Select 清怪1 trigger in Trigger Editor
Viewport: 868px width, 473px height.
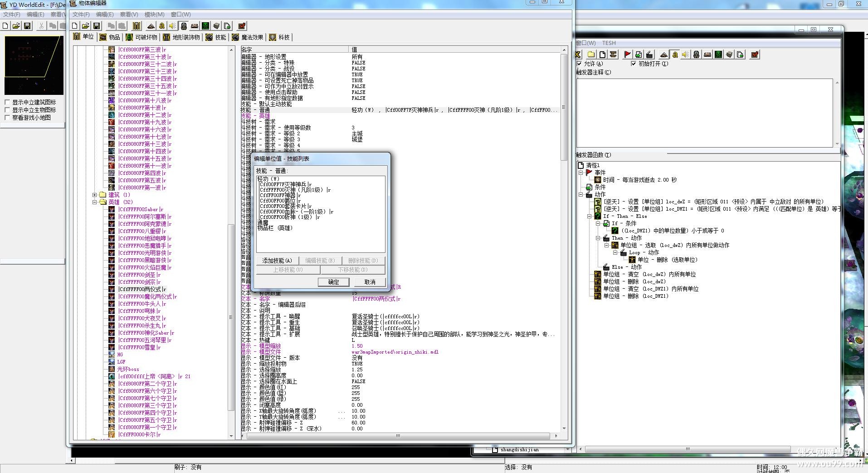pyautogui.click(x=592, y=165)
